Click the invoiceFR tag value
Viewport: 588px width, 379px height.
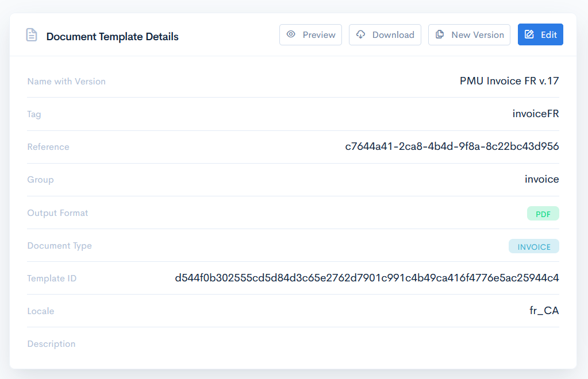(535, 114)
